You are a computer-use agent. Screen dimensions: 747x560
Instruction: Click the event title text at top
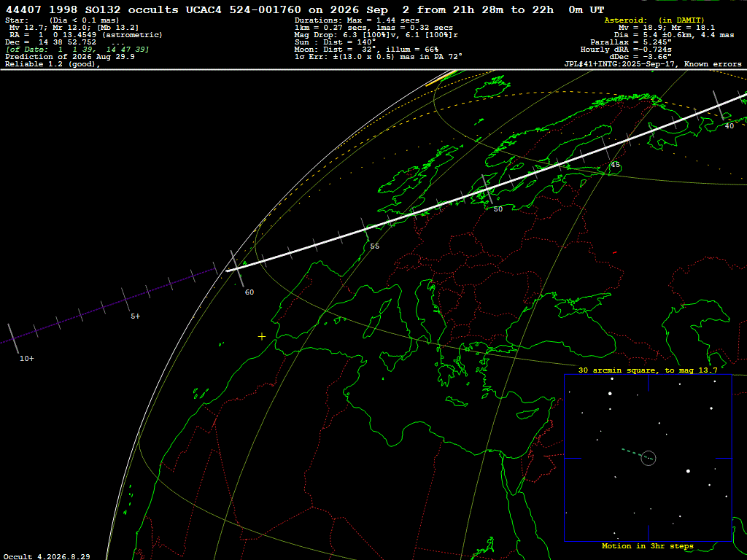click(305, 9)
